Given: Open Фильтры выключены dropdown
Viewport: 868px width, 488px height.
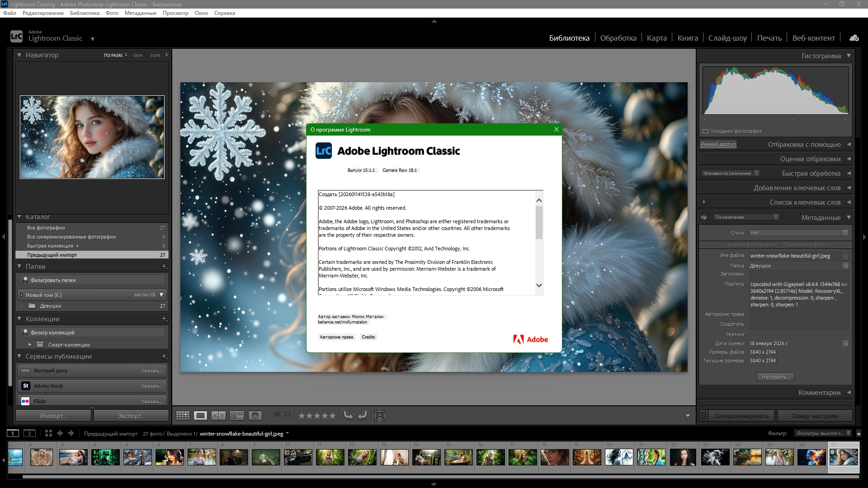Looking at the screenshot, I should coord(823,433).
